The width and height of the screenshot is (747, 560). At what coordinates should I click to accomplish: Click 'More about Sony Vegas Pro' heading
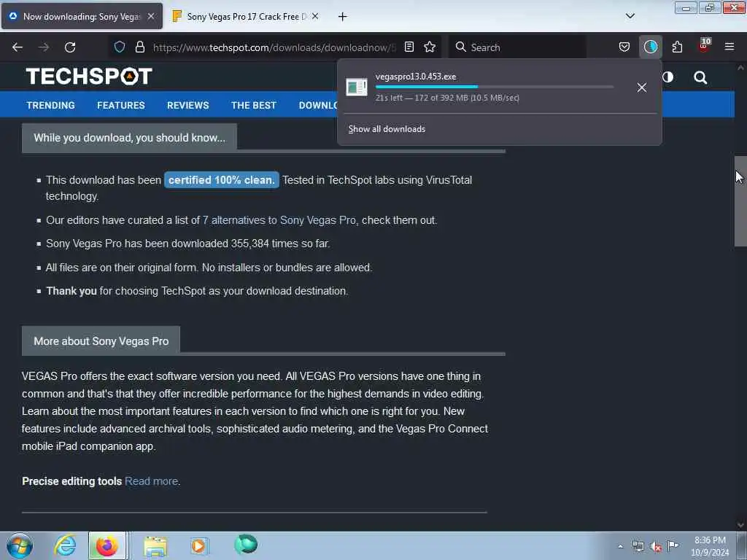pos(101,341)
